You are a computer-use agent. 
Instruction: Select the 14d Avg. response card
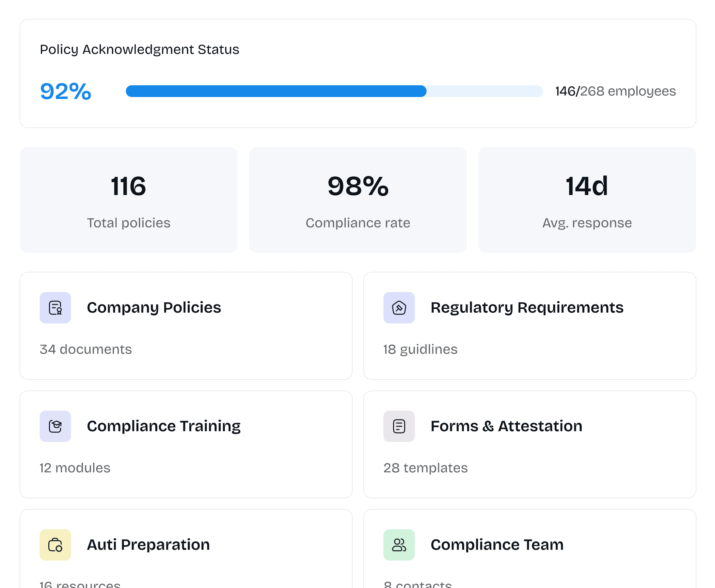tap(587, 200)
